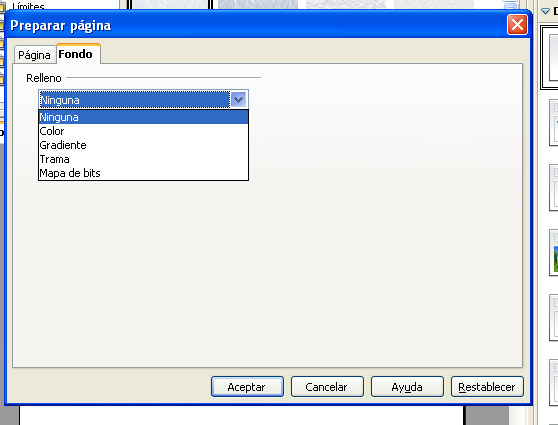Choose layout thumbnail with landscape picture
This screenshot has width=558, height=425.
(x=554, y=253)
